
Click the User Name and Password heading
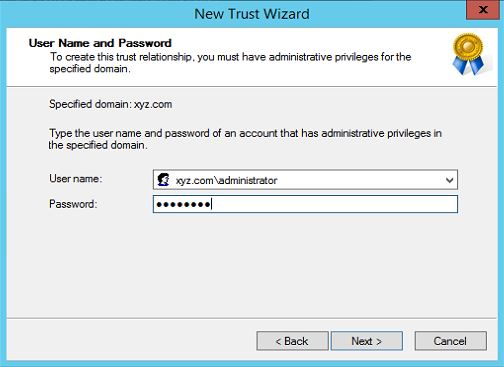(100, 43)
